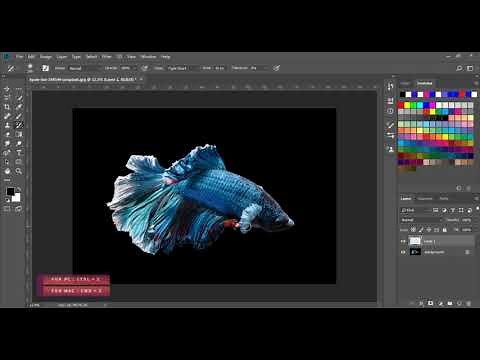The height and width of the screenshot is (360, 480).
Task: Reset default foreground and background colors
Action: (x=7, y=200)
